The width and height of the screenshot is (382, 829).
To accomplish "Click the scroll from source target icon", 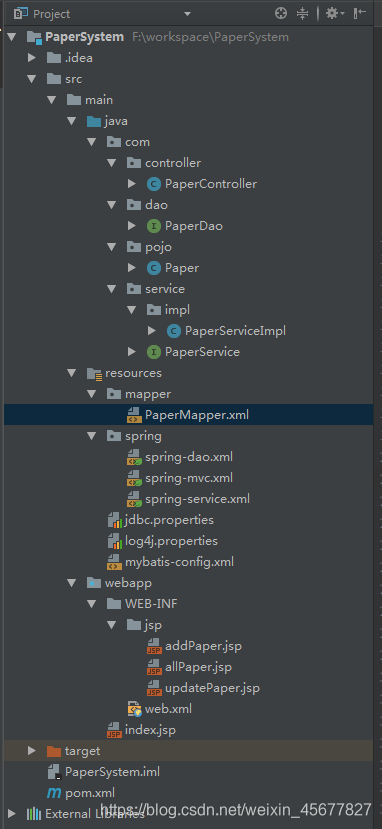I will point(281,14).
